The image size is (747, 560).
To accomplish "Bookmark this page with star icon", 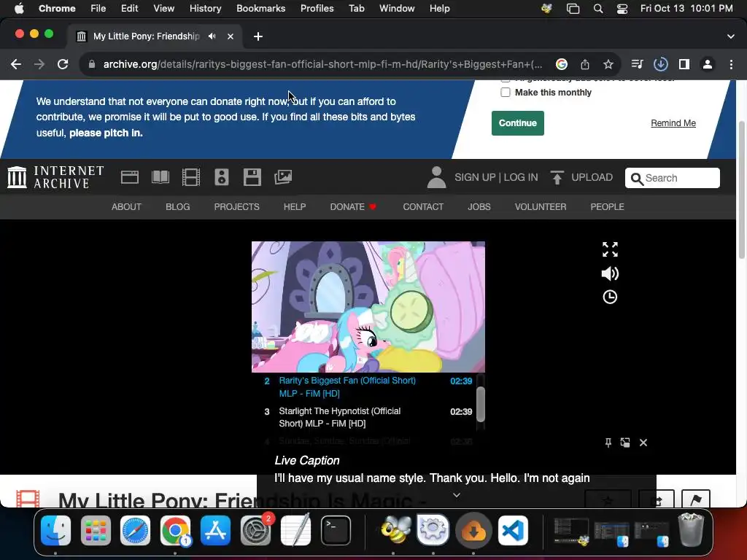I will tap(608, 64).
